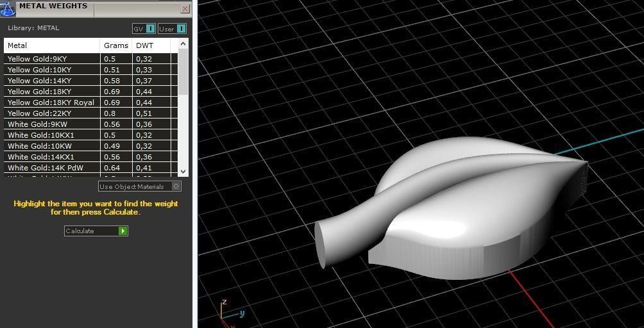The width and height of the screenshot is (644, 328).
Task: Close the Metal Weights panel
Action: coord(185,8)
